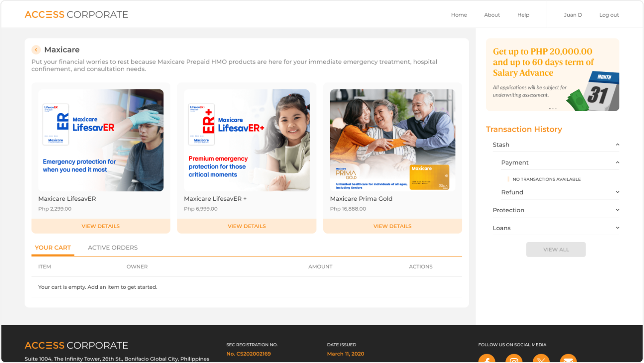Click the Salary Advance promo banner
The image size is (644, 363).
point(552,75)
